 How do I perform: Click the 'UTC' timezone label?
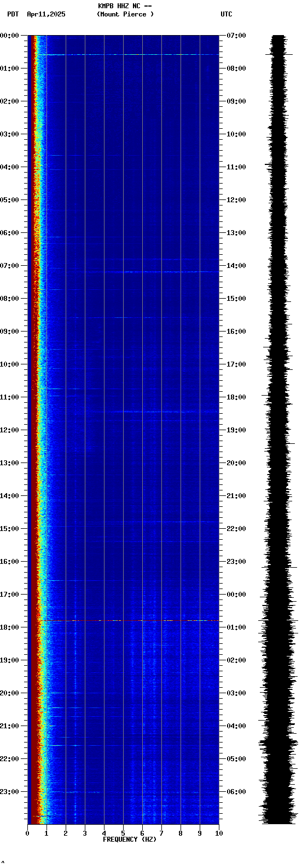tap(226, 14)
